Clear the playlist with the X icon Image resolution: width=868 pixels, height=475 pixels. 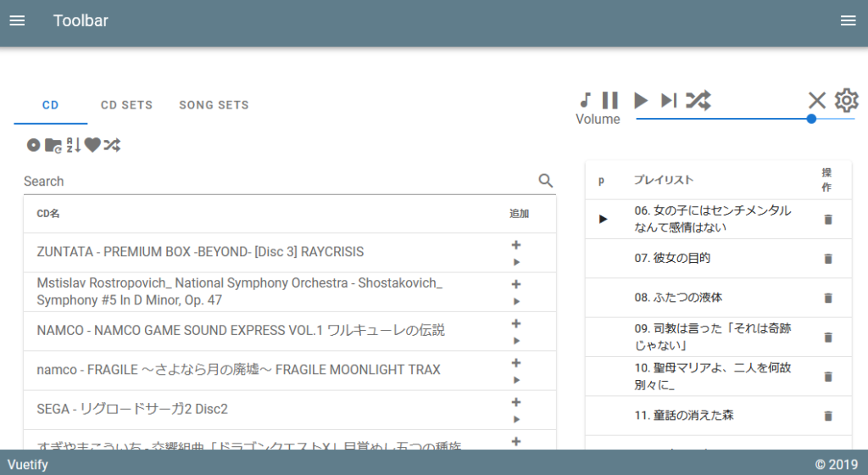[x=816, y=101]
